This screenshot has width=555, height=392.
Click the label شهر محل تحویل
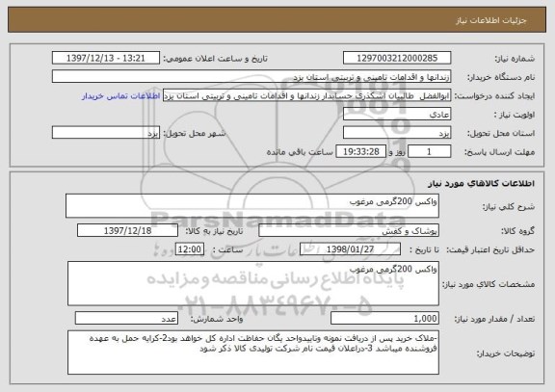(195, 134)
